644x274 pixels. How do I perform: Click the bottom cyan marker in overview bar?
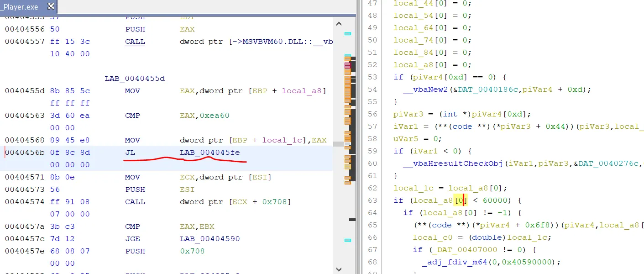[x=348, y=240]
